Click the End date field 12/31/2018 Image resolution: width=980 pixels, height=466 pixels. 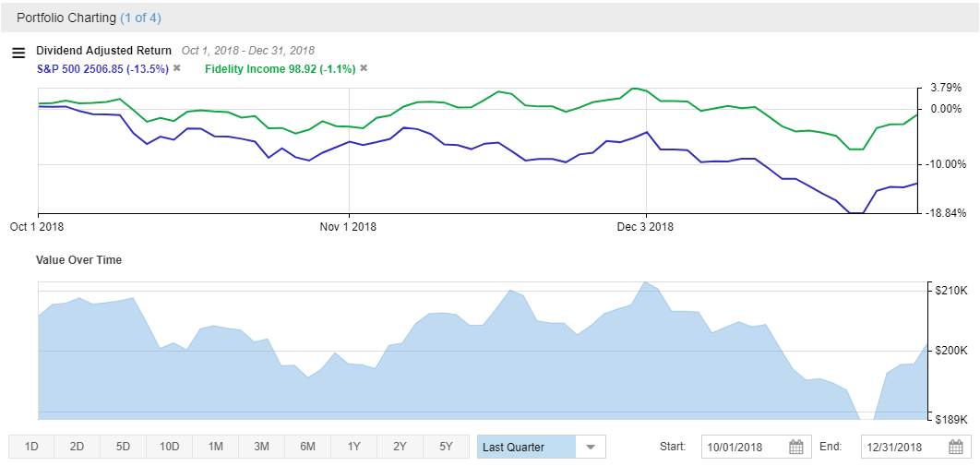(x=903, y=448)
